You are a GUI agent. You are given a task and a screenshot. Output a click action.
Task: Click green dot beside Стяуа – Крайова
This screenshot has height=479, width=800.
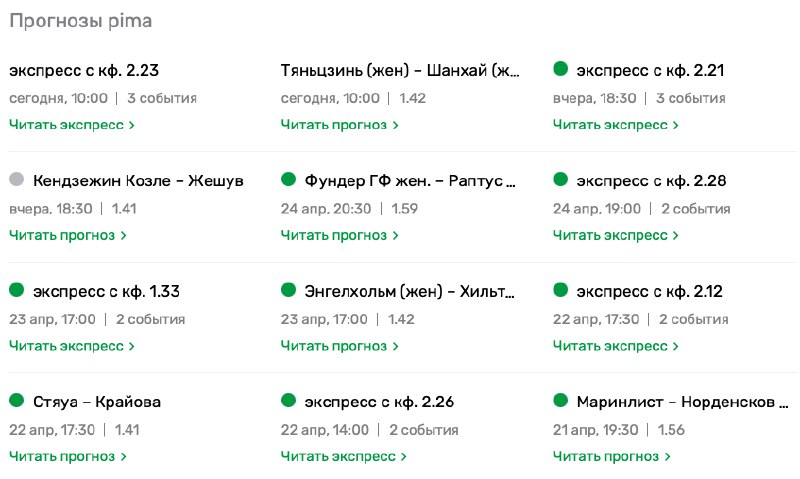point(16,401)
